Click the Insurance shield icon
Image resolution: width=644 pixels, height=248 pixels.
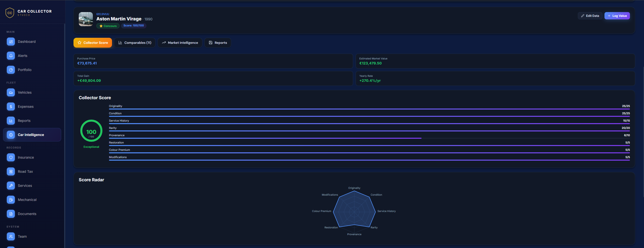11,157
